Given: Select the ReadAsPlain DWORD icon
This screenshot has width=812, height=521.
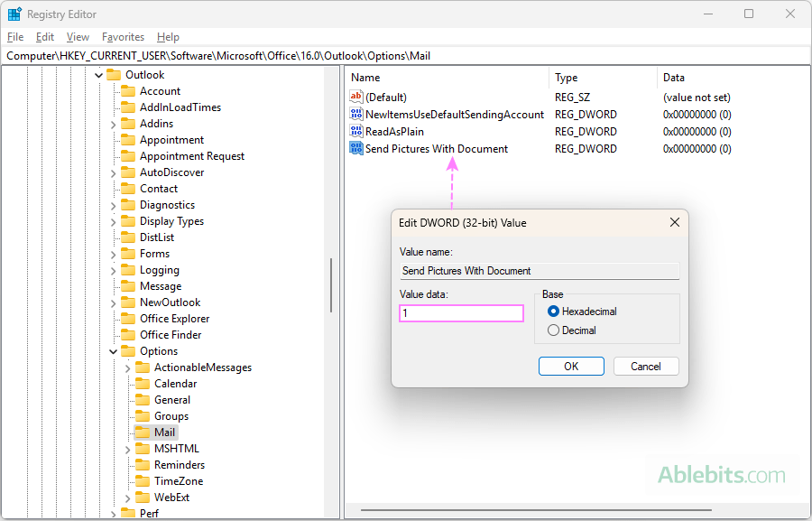Looking at the screenshot, I should click(356, 131).
